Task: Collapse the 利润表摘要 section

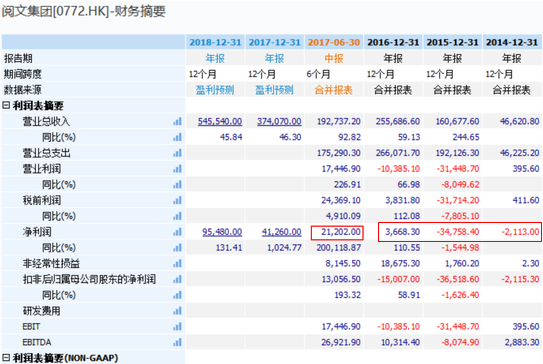Action: (6, 105)
